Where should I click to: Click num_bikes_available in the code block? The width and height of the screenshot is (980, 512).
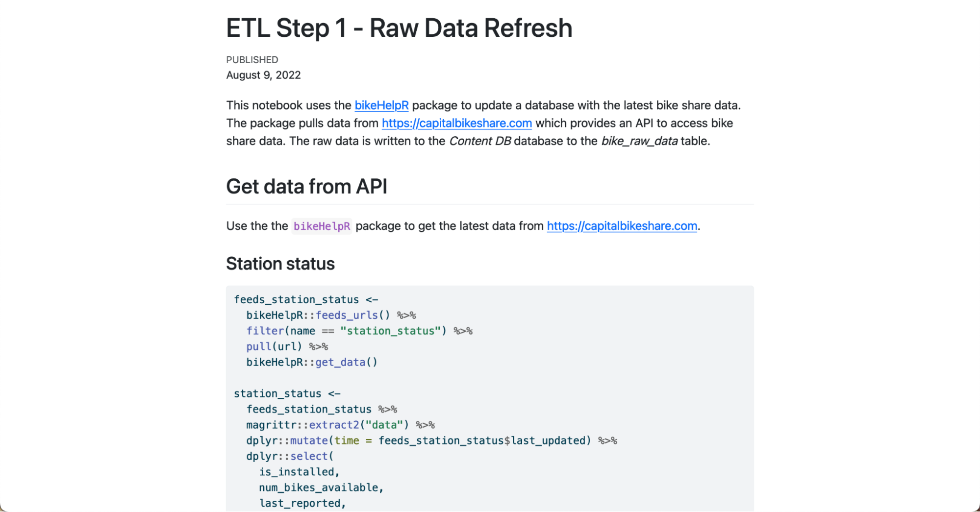(321, 488)
